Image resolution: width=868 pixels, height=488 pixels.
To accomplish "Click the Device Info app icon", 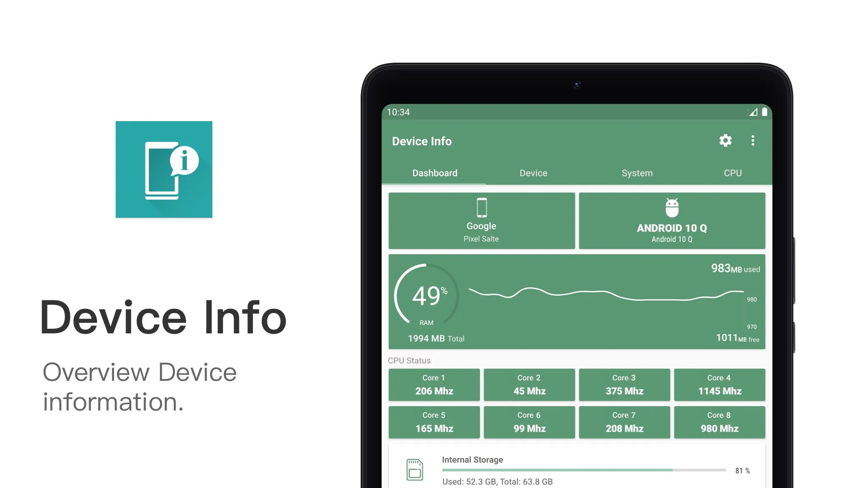I will (164, 169).
